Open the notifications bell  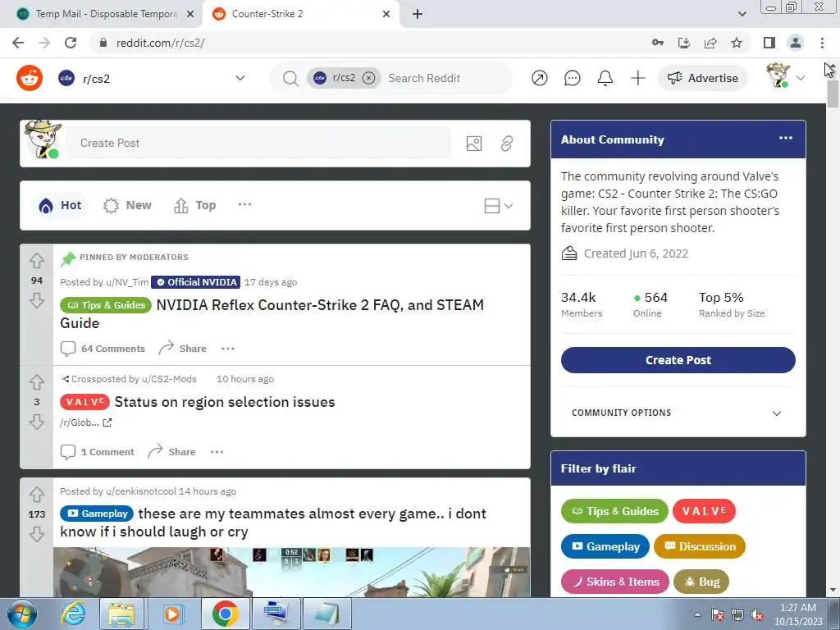[x=605, y=78]
